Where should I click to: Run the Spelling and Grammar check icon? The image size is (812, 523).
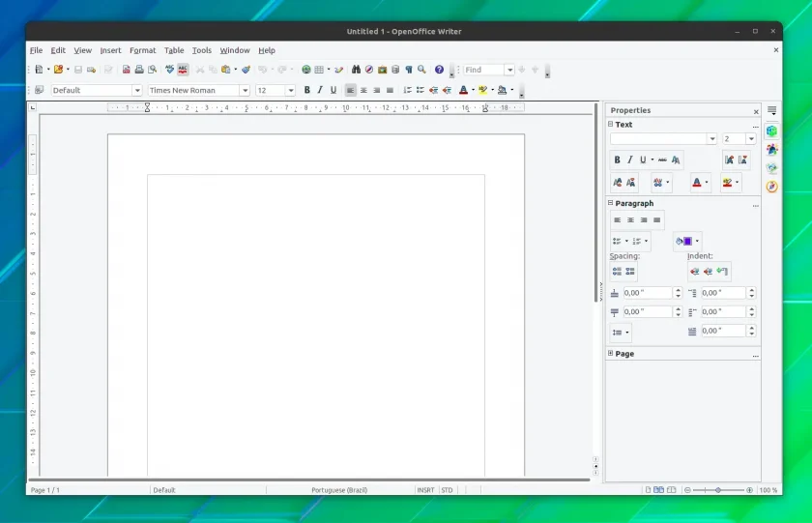click(x=169, y=70)
